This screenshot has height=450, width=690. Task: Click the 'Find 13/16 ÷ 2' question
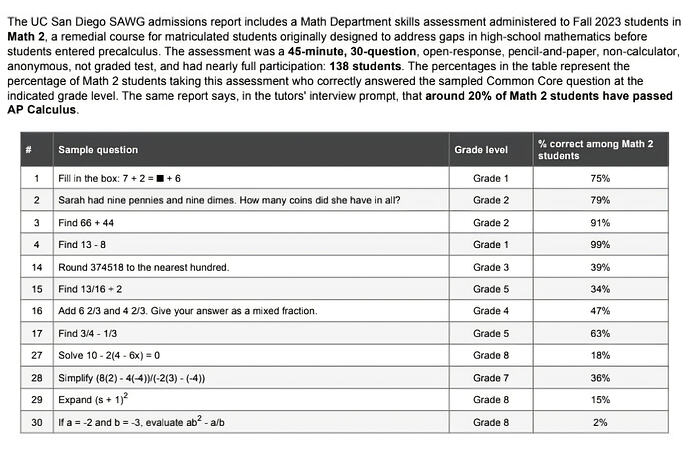(251, 289)
